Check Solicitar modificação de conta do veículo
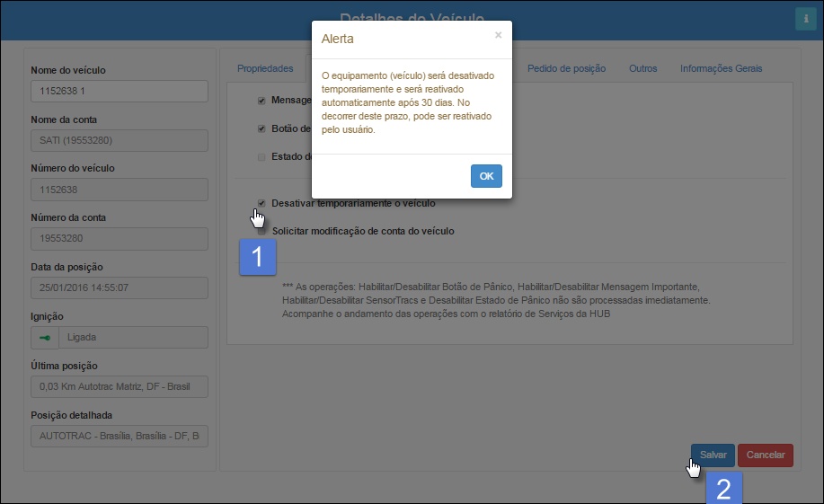Image resolution: width=824 pixels, height=504 pixels. 261,231
